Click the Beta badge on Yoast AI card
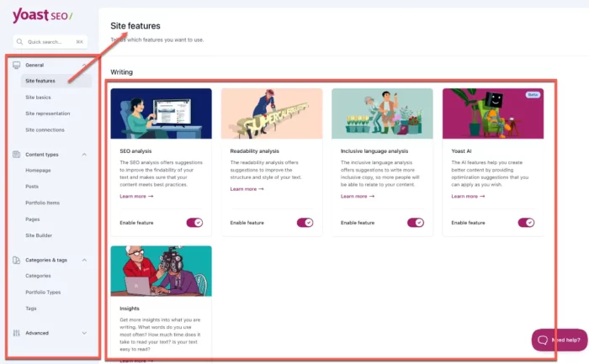The width and height of the screenshot is (589, 364). [533, 94]
